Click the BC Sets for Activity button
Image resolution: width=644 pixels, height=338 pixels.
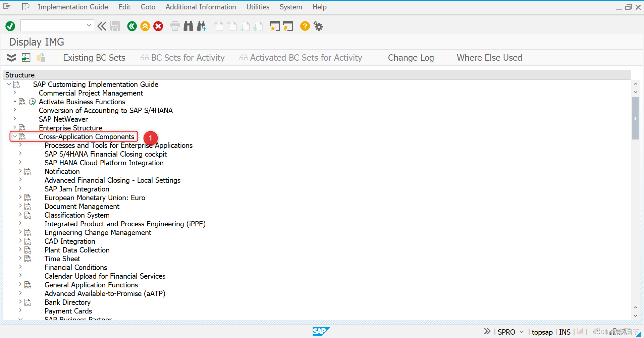click(x=182, y=58)
